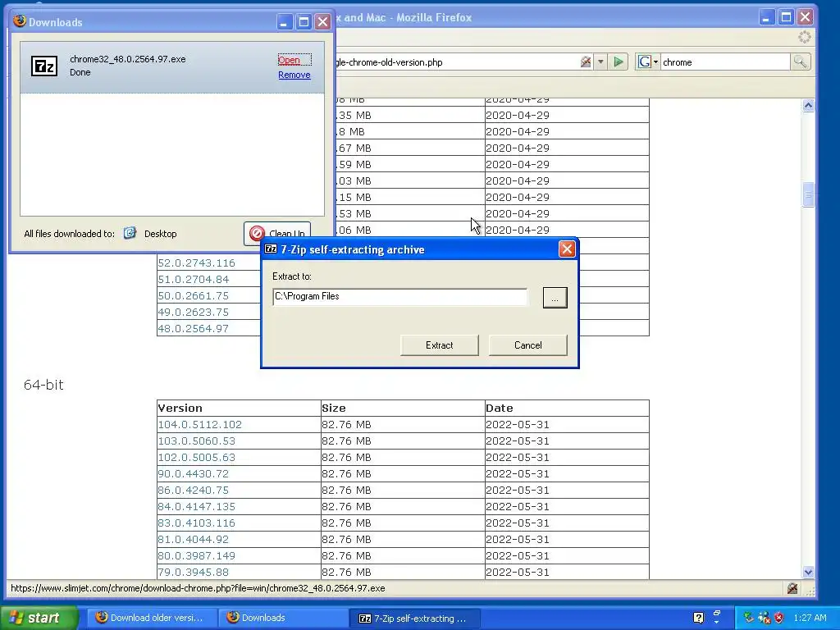Click the status bar security icon
The image size is (840, 630).
click(x=792, y=588)
